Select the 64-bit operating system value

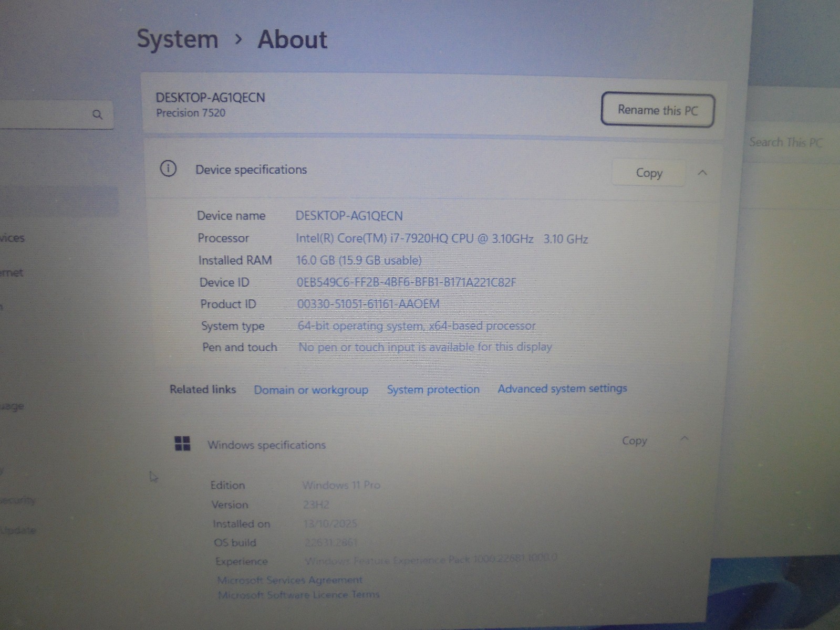[x=417, y=325]
